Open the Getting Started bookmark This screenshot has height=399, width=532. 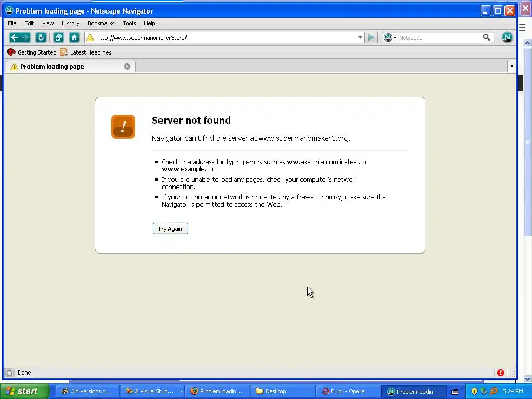(x=32, y=52)
